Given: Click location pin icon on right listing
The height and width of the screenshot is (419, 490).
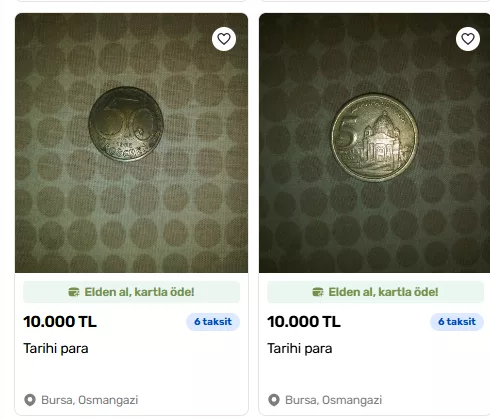Looking at the screenshot, I should tap(274, 400).
